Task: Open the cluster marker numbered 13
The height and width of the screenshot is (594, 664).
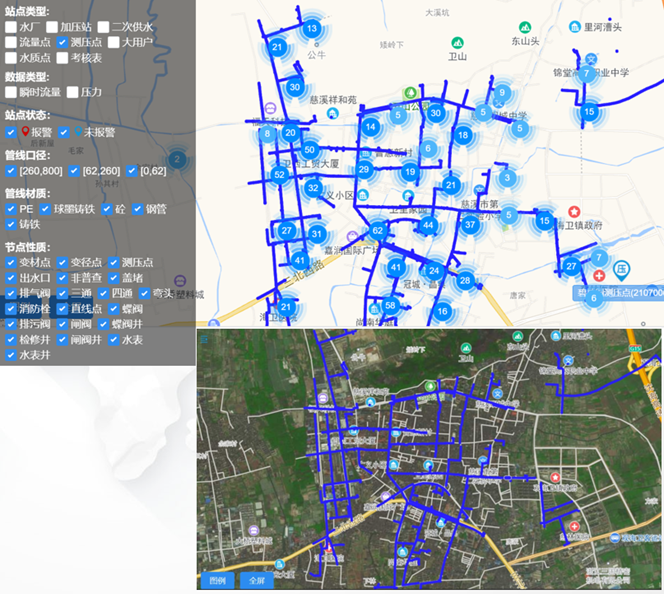Action: 312,29
